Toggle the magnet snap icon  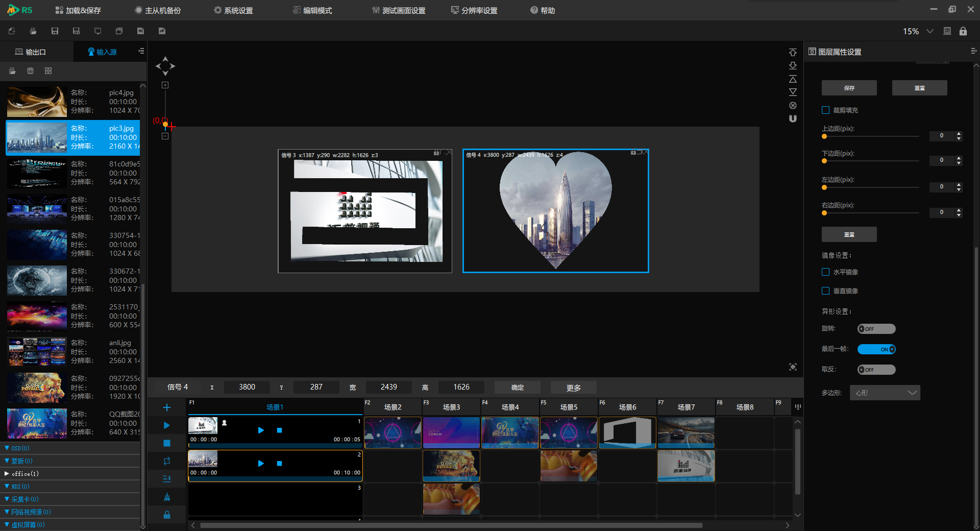pyautogui.click(x=793, y=118)
